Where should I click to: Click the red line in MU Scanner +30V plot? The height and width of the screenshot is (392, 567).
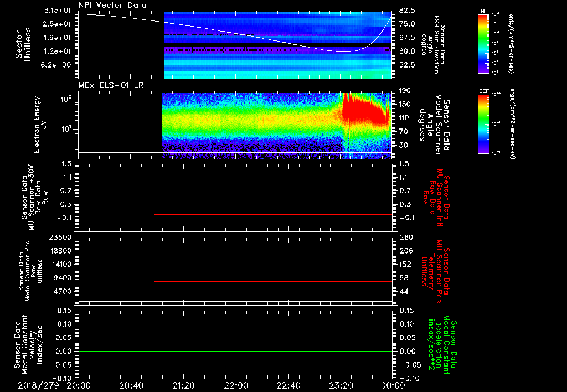click(273, 214)
